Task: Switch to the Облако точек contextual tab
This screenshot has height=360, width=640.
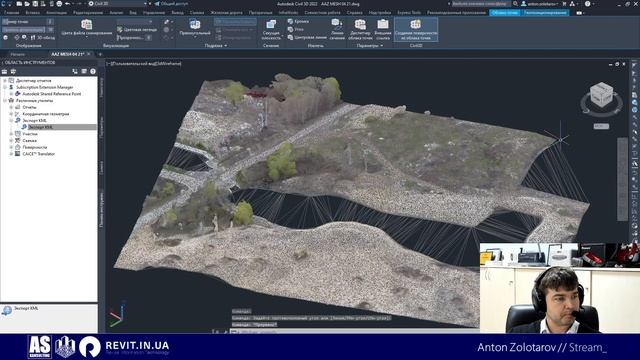Action: [x=505, y=13]
